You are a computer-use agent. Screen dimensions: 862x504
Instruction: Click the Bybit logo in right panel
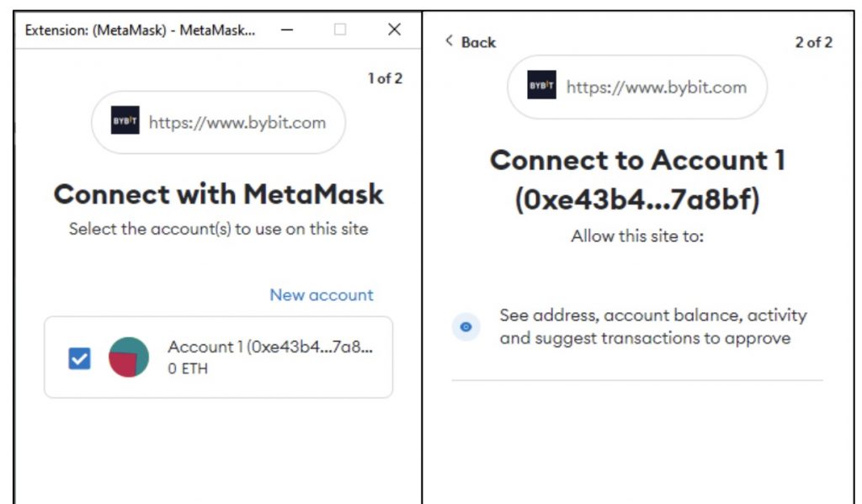(541, 85)
